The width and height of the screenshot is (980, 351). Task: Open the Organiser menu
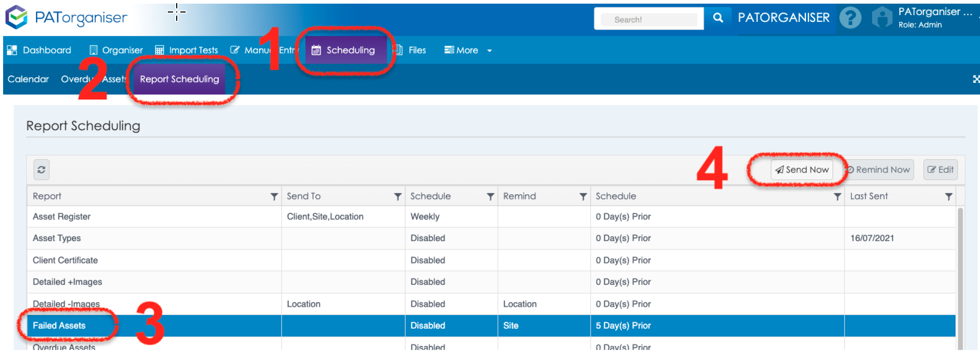point(116,50)
